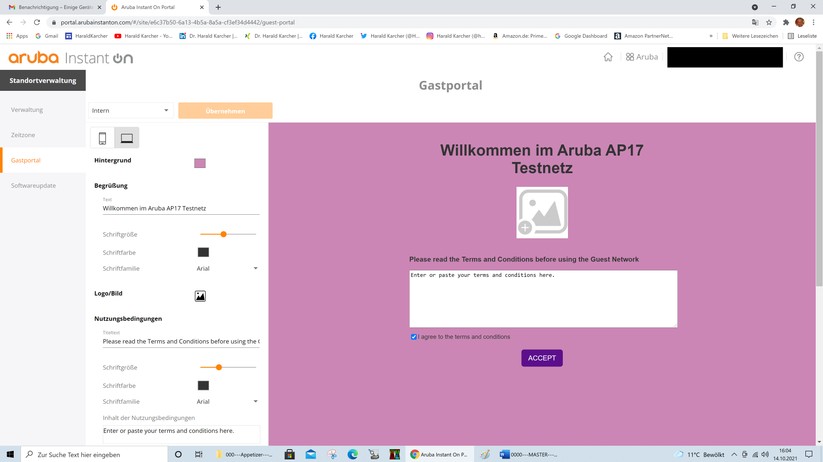Click the translate page icon in address bar
The width and height of the screenshot is (823, 462).
point(755,22)
